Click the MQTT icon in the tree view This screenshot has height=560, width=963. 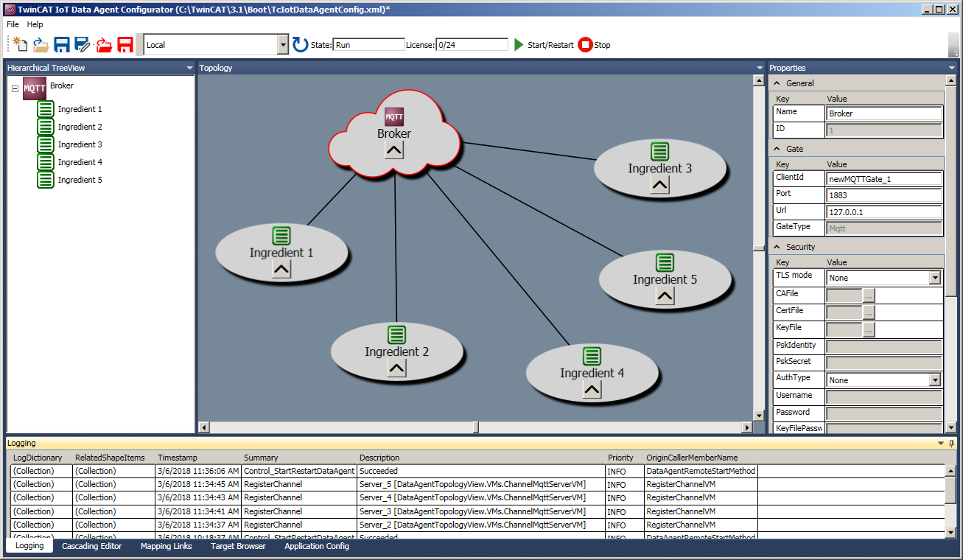[35, 88]
